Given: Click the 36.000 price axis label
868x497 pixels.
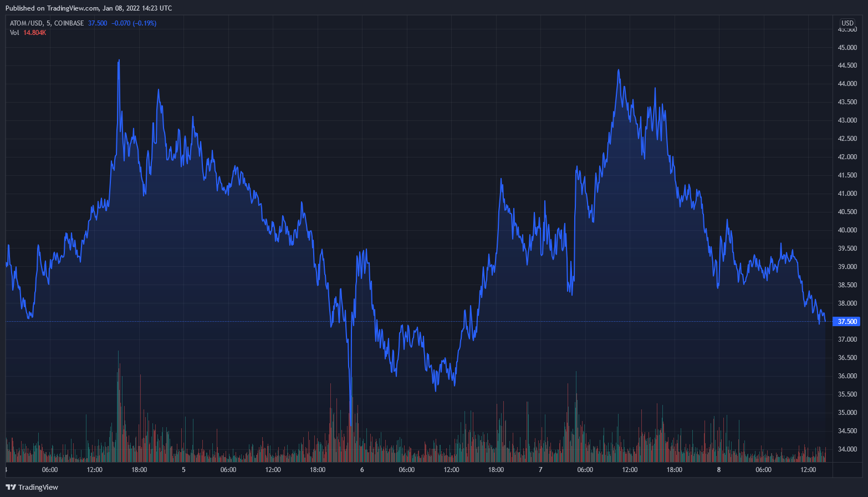Looking at the screenshot, I should [847, 376].
